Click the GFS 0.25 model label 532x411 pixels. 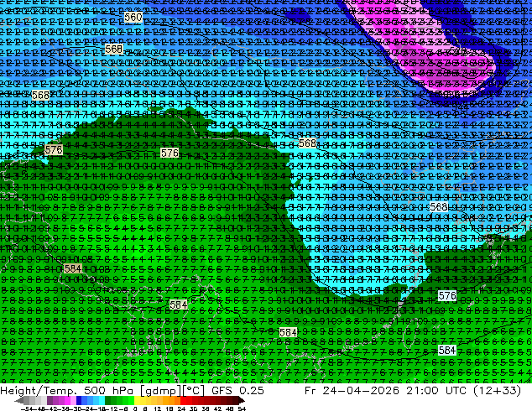(237, 391)
